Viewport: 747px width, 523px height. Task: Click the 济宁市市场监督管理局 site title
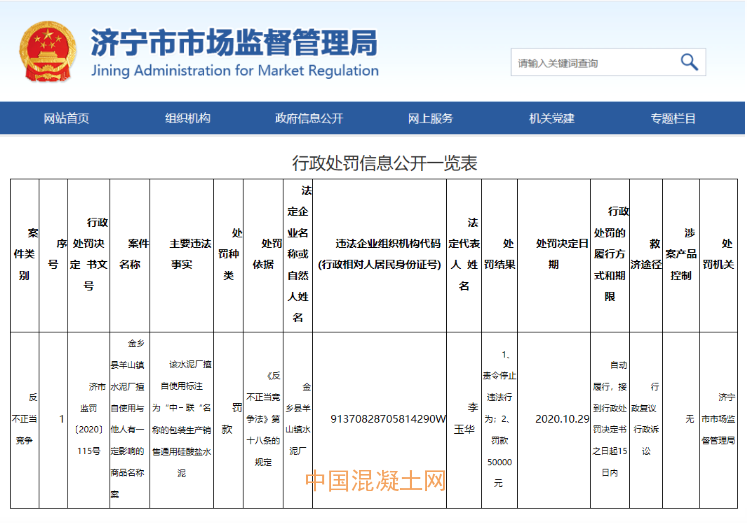coord(234,42)
